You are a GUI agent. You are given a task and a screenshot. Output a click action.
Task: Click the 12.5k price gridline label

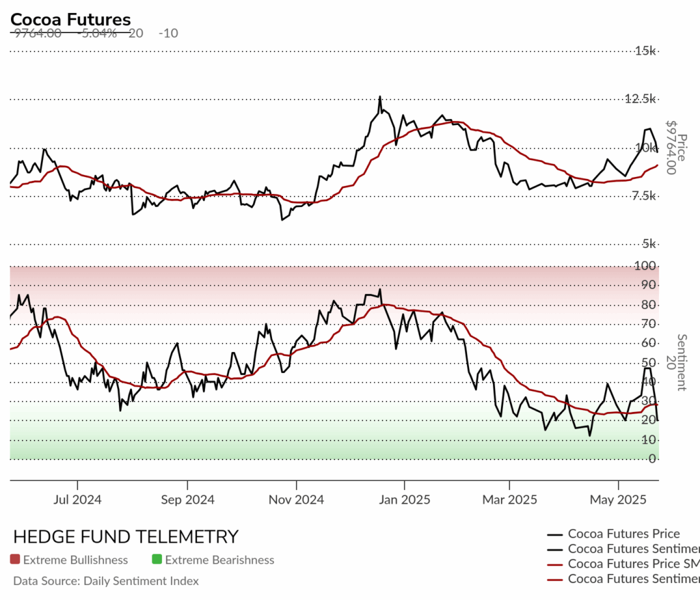coord(640,98)
